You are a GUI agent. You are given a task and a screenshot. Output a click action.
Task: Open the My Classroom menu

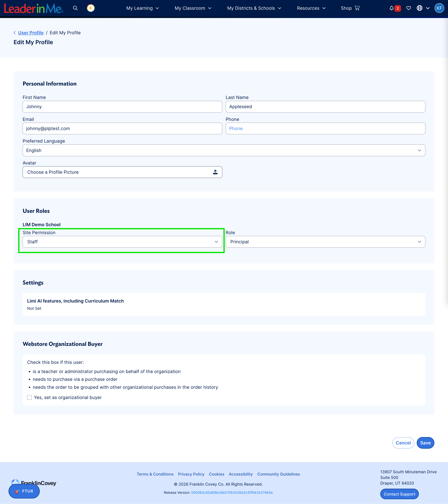pos(193,8)
